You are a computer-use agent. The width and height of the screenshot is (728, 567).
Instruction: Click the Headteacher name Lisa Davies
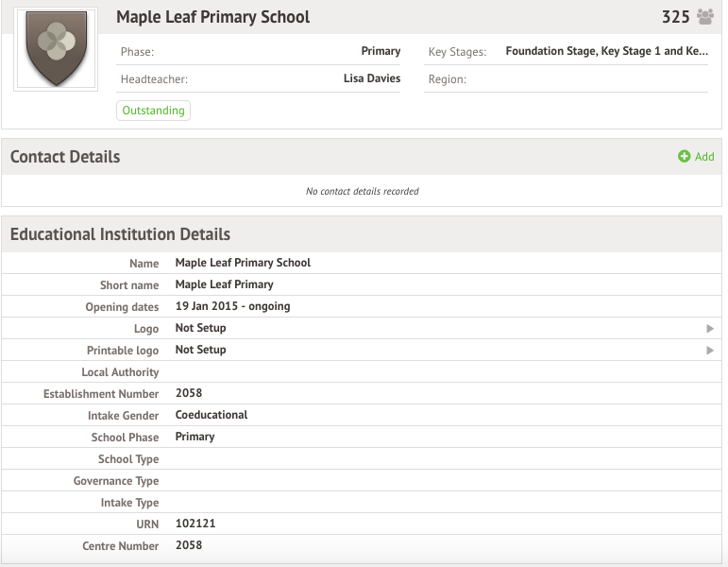pos(372,78)
